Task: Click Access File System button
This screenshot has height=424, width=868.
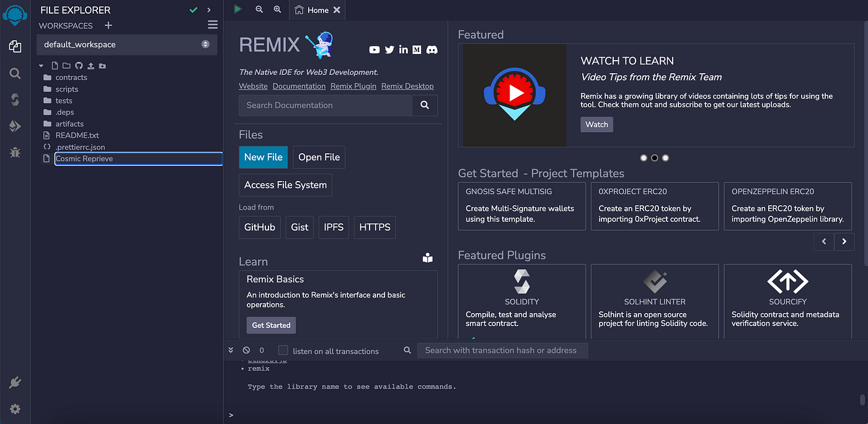Action: point(286,185)
